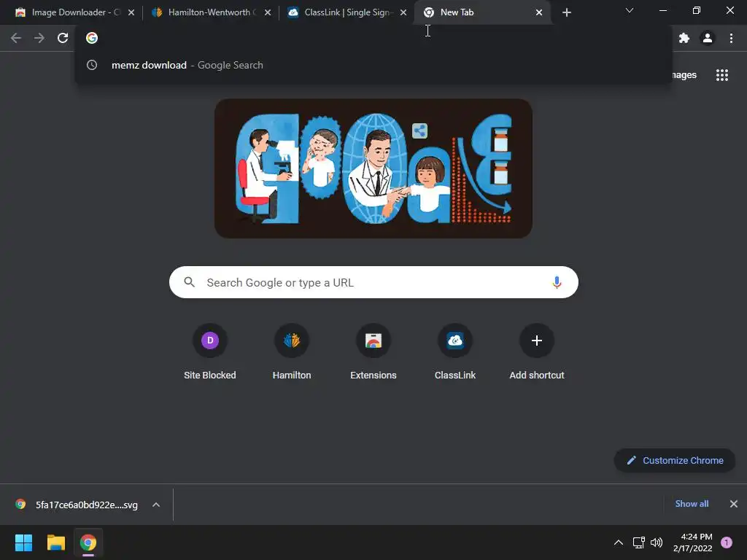The image size is (747, 560).
Task: Click the Chrome taskbar icon
Action: [x=88, y=542]
